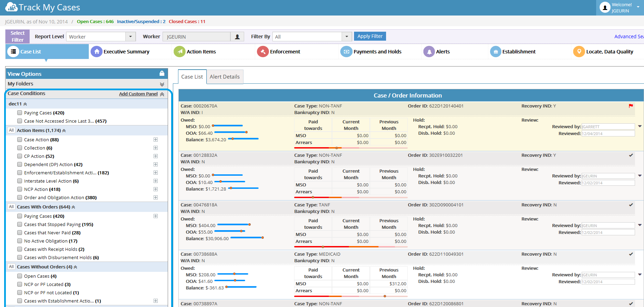Viewport: 644px width, 307px height.
Task: Click Reviewed by field showing GARRETT
Action: (608, 127)
